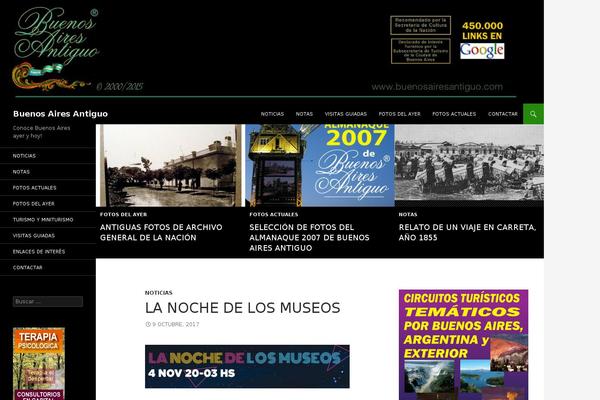Click the Google logo badge

482,51
